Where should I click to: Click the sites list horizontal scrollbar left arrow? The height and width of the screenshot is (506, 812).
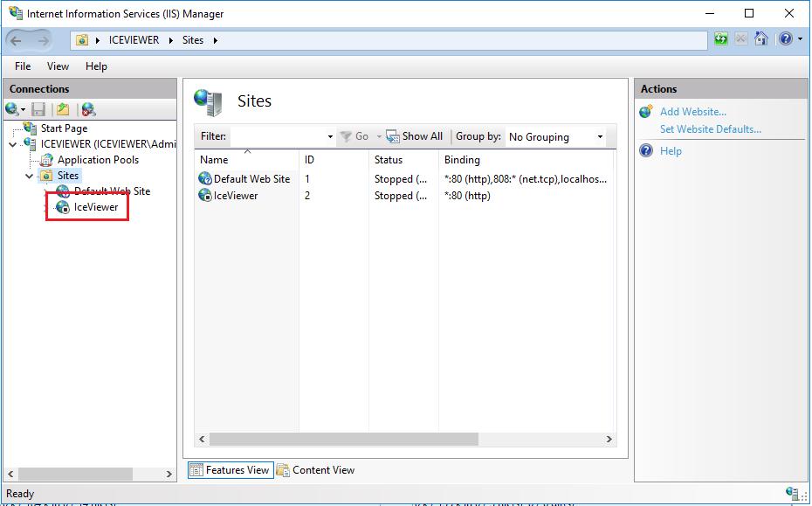203,440
